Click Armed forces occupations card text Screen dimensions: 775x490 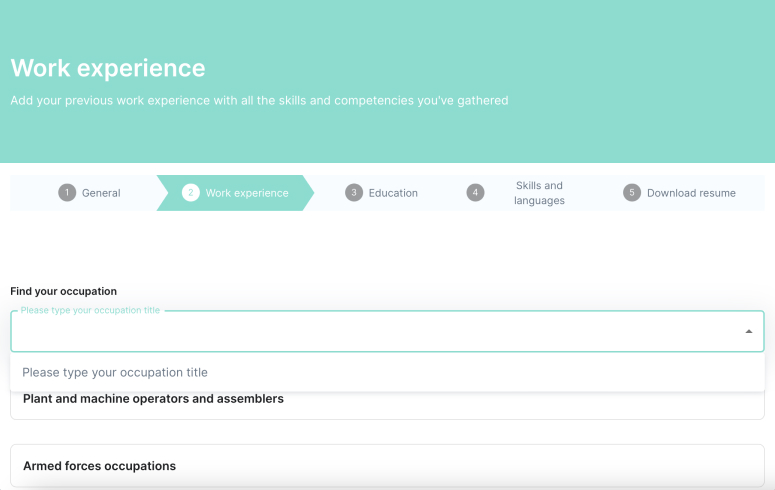tap(99, 466)
